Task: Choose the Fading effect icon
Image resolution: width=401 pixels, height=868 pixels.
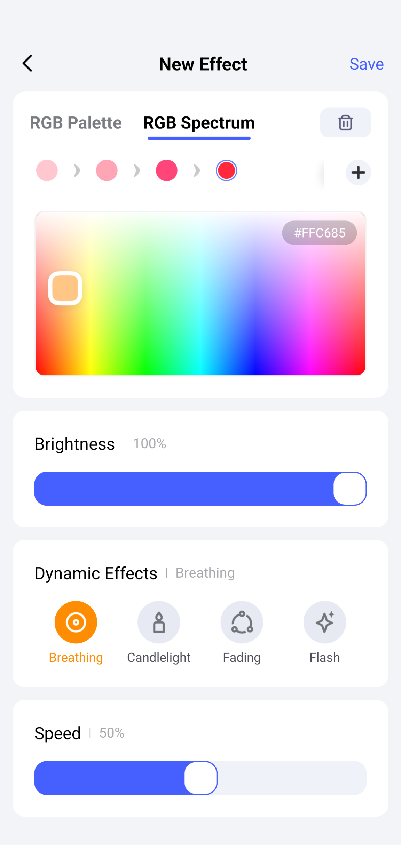Action: coord(242,622)
